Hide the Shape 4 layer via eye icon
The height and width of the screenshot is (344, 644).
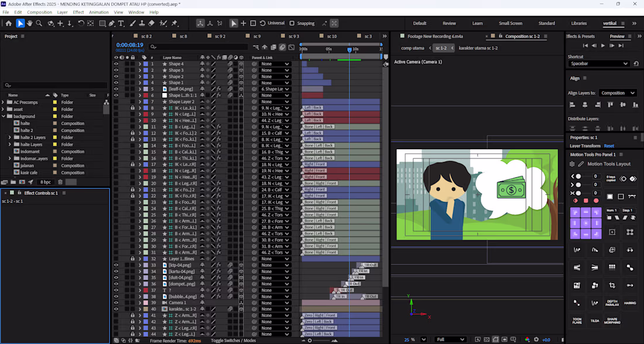click(116, 64)
